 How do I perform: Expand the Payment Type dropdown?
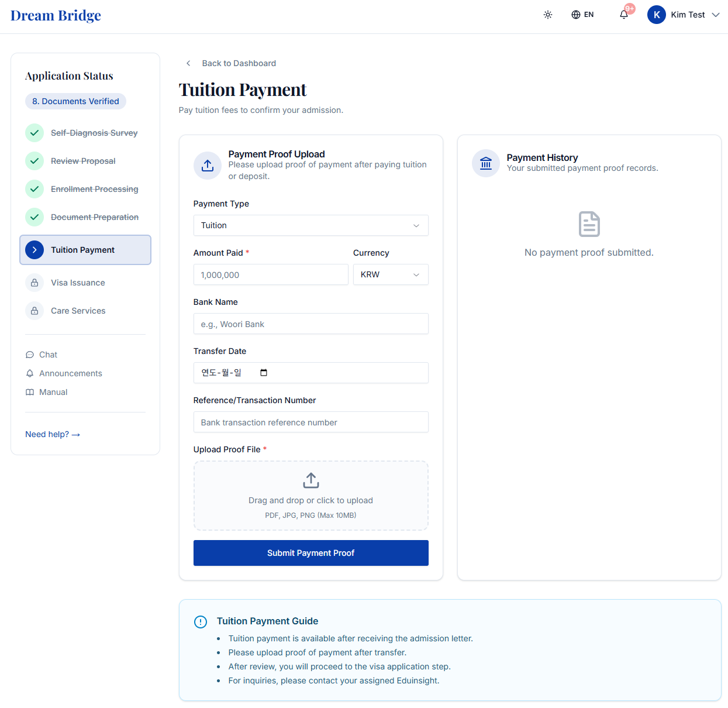(x=311, y=225)
